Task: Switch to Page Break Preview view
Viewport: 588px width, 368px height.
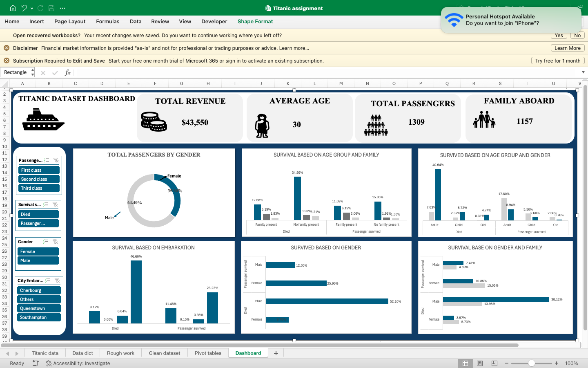Action: click(x=494, y=363)
